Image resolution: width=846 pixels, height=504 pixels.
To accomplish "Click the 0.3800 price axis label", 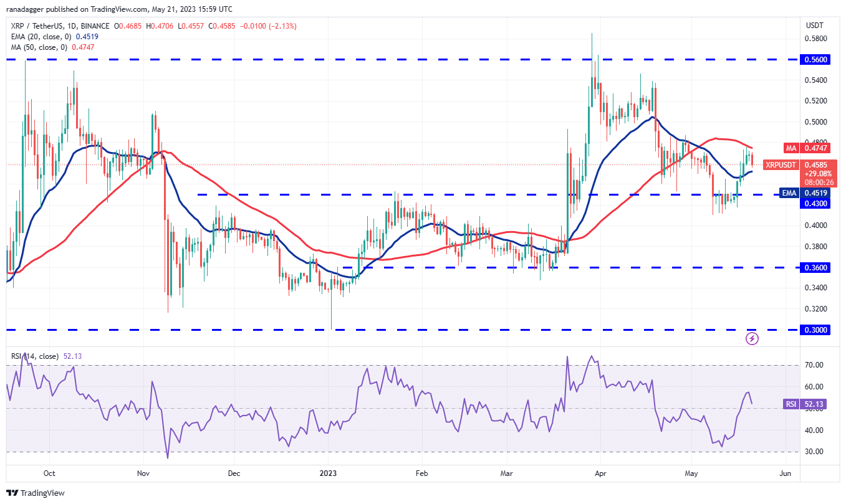I will (817, 247).
